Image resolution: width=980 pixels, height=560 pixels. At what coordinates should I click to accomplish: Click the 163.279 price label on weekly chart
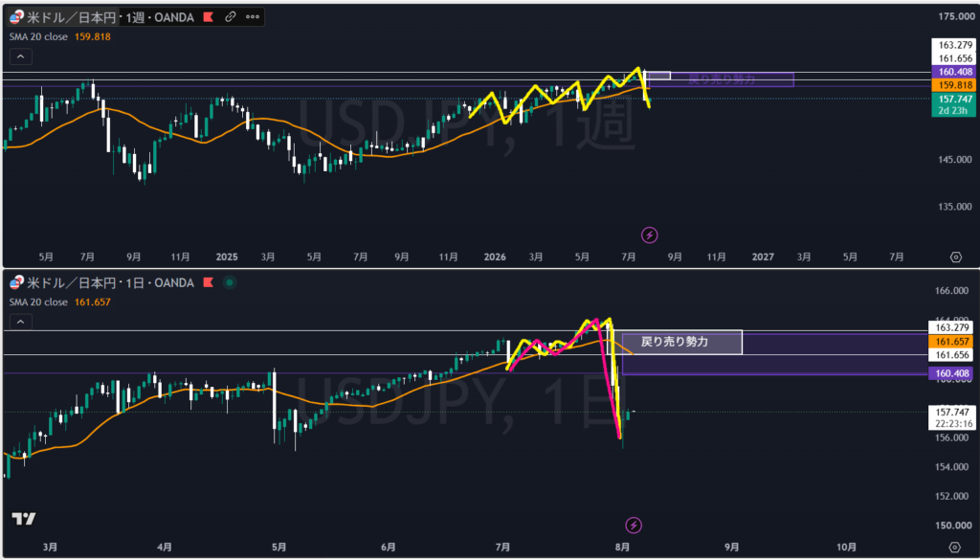point(952,45)
